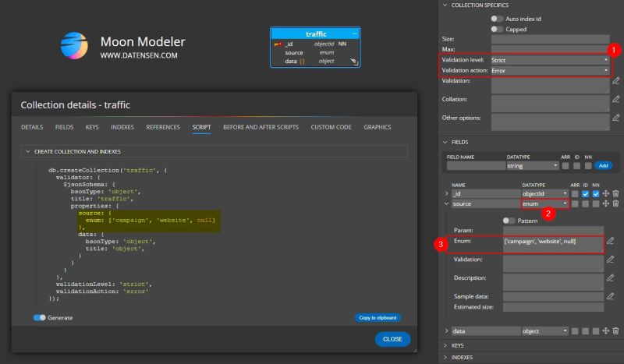Click dialog resize grip icon near CLOSE
The width and height of the screenshot is (624, 364).
[415, 350]
